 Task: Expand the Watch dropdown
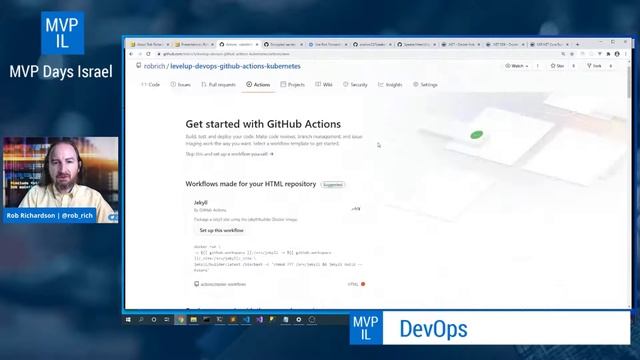coord(516,66)
